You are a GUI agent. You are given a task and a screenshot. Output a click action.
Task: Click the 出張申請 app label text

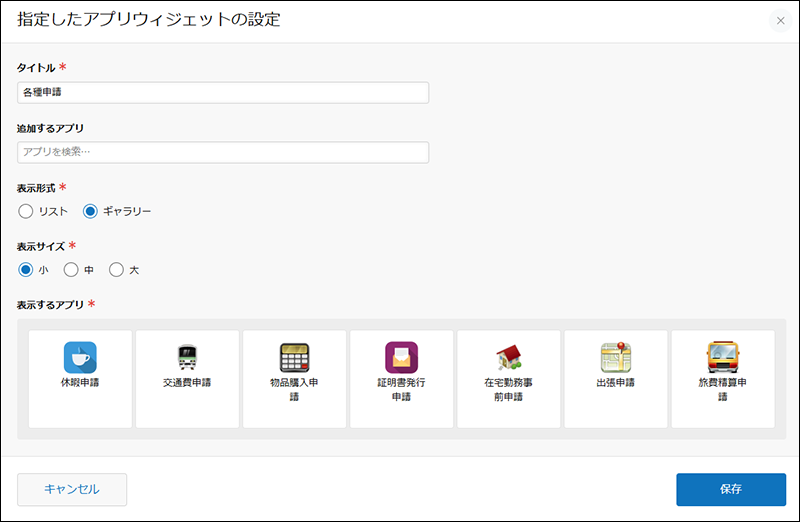click(616, 383)
